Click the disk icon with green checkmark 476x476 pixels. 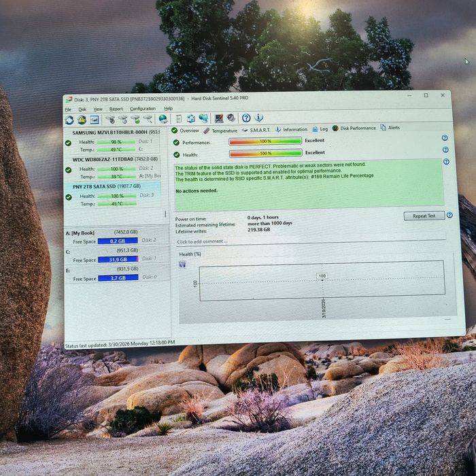coord(136,119)
